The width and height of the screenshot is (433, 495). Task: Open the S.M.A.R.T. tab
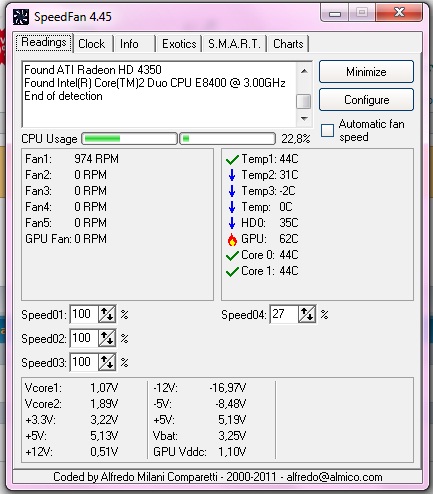tap(234, 44)
